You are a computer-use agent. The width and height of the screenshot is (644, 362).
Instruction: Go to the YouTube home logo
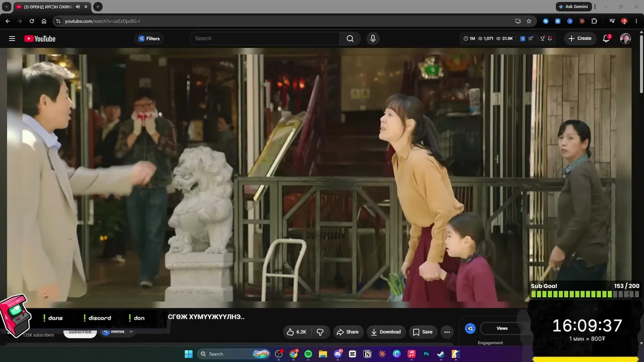40,39
